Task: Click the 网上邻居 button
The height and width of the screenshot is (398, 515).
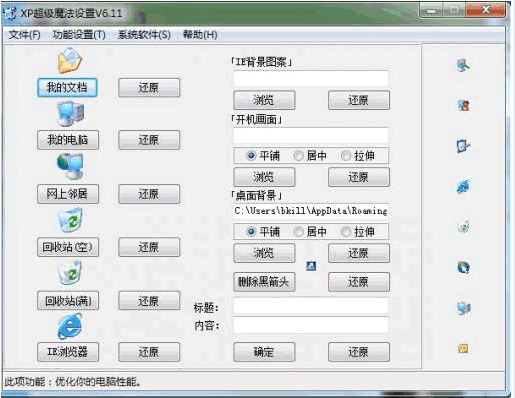Action: pos(68,194)
